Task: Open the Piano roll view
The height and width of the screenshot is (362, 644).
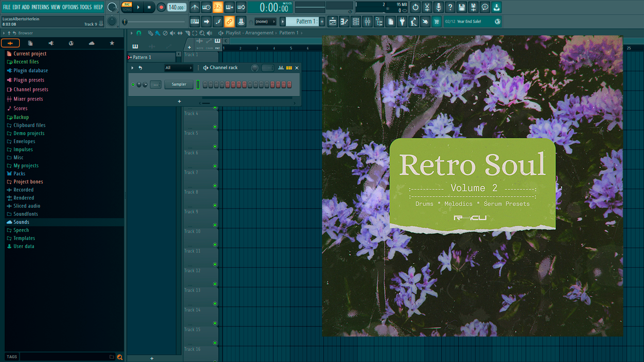Action: [x=344, y=21]
